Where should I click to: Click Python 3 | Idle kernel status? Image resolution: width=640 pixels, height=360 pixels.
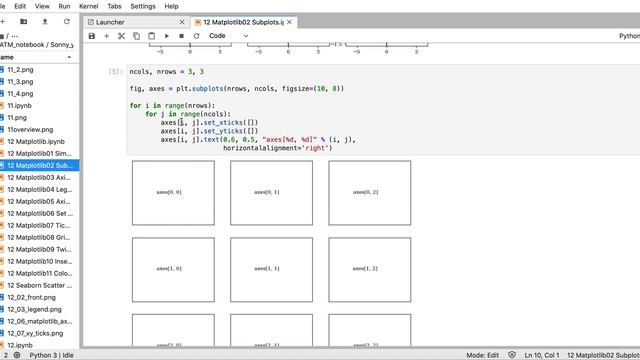pyautogui.click(x=51, y=355)
